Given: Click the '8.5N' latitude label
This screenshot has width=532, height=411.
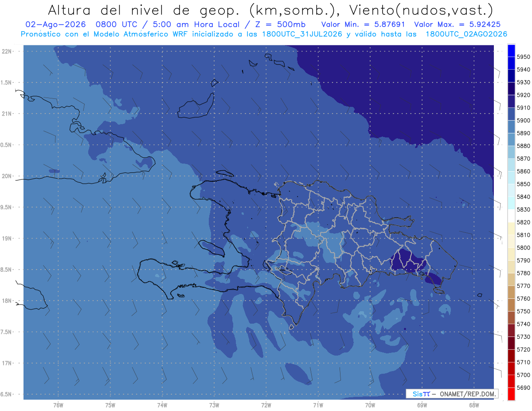Looking at the screenshot, I should pyautogui.click(x=5, y=270).
